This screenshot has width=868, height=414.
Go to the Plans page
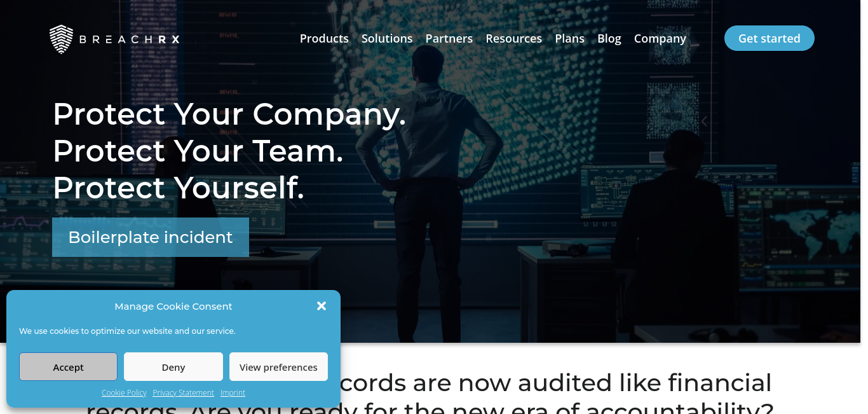click(x=569, y=38)
